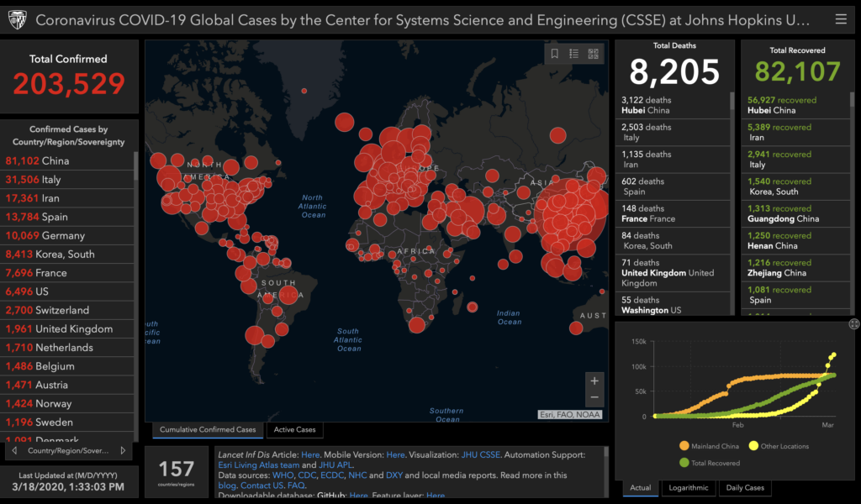Click '71 deaths United Kingdom' entry
This screenshot has width=861, height=504.
click(673, 272)
